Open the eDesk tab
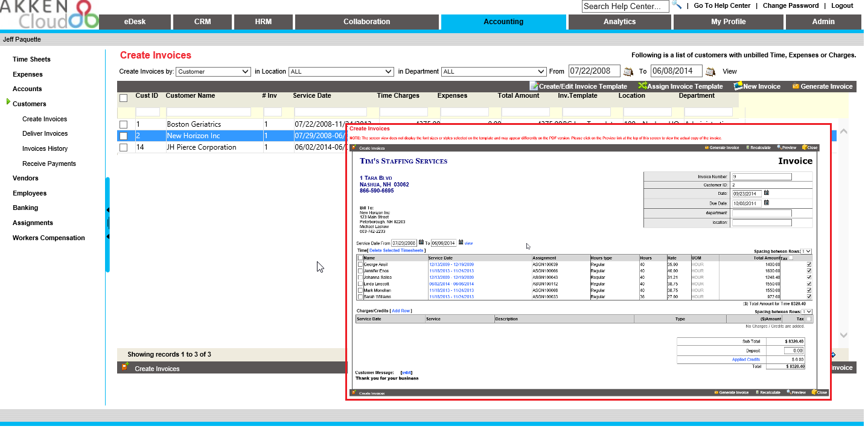This screenshot has width=868, height=429. click(135, 22)
